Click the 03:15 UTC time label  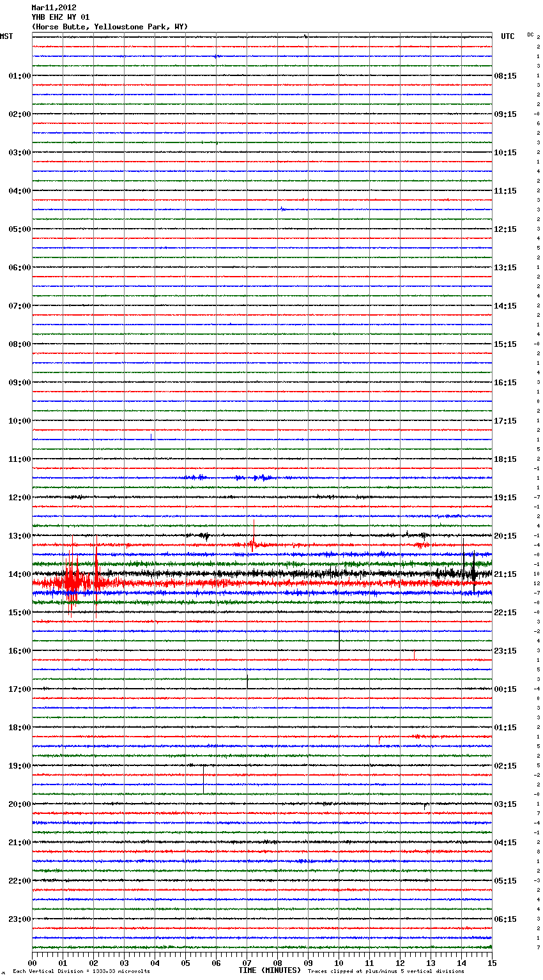505,804
